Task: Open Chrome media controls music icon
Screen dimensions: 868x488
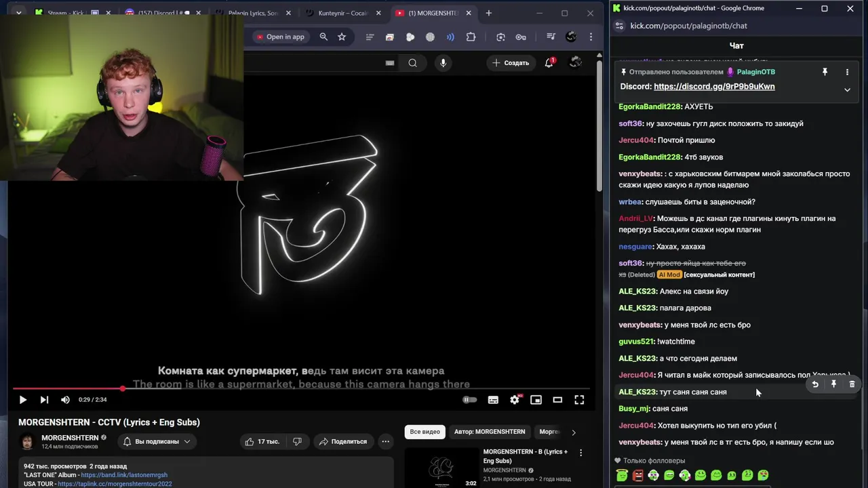Action: 551,37
